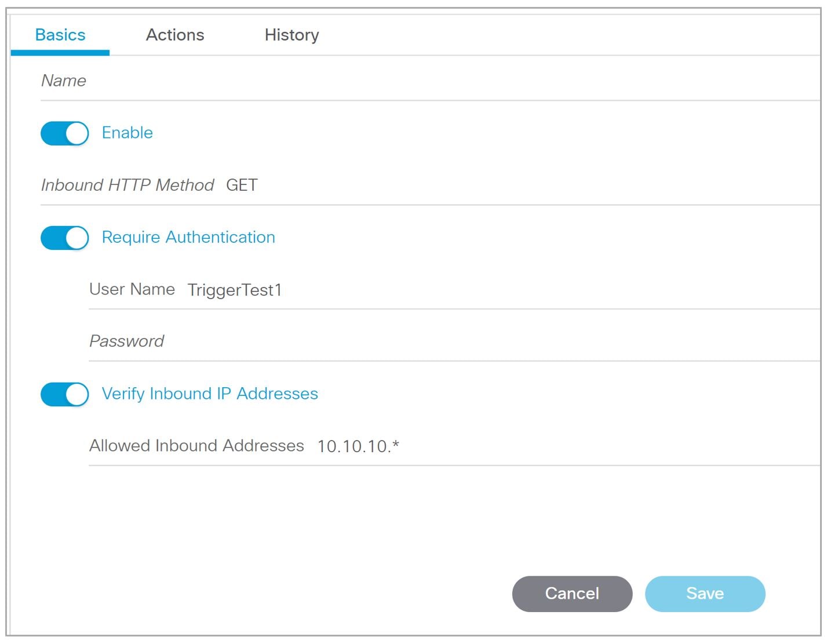Screen dimensions: 827x644
Task: Open the Actions tab
Action: pos(175,35)
